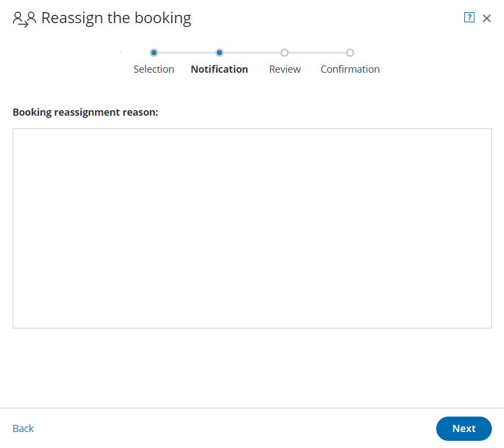The image size is (504, 448).
Task: Click the Back link
Action: (23, 429)
